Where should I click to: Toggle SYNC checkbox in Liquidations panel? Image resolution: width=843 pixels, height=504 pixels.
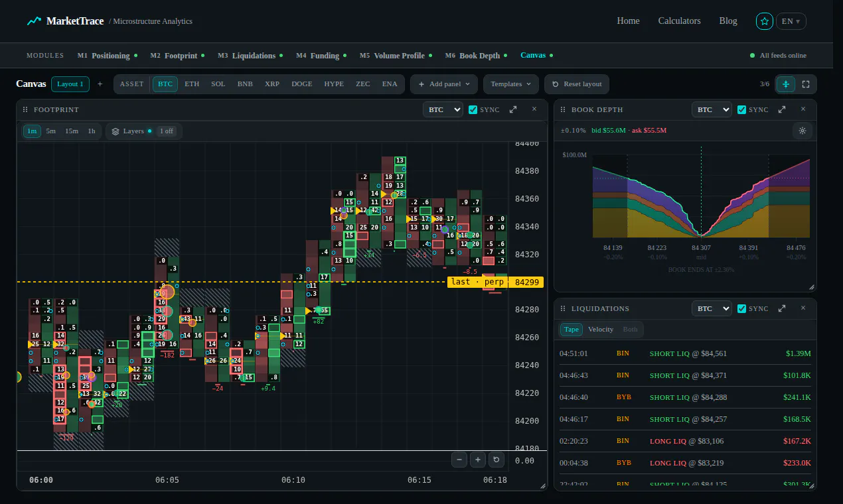click(x=741, y=308)
